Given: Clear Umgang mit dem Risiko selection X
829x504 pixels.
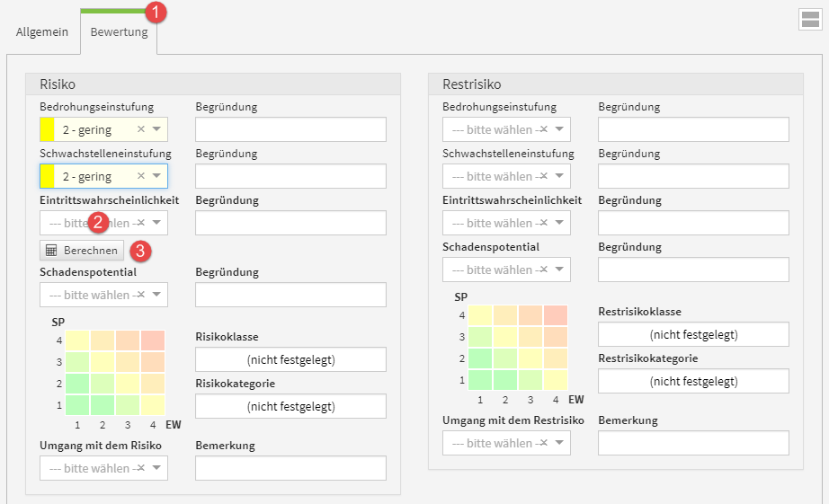Looking at the screenshot, I should point(140,467).
